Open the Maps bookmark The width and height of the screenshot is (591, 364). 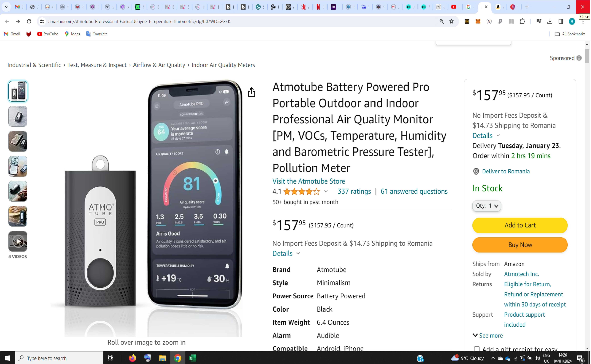tap(72, 34)
